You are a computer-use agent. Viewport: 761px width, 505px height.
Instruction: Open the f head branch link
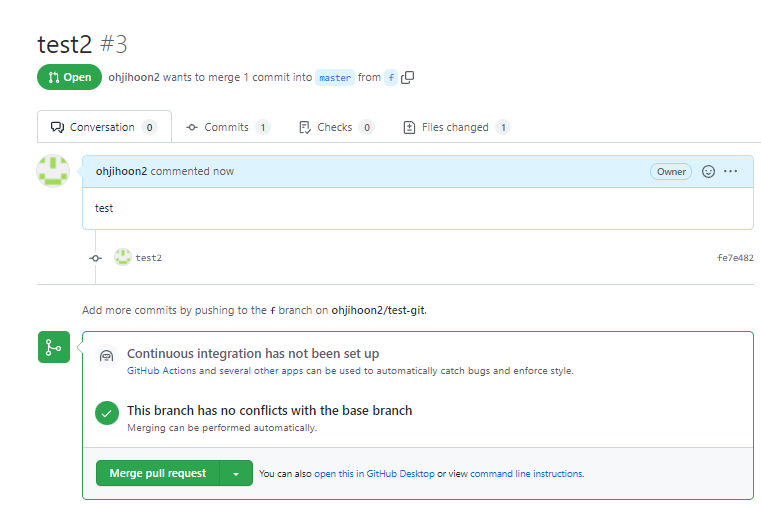coord(391,78)
